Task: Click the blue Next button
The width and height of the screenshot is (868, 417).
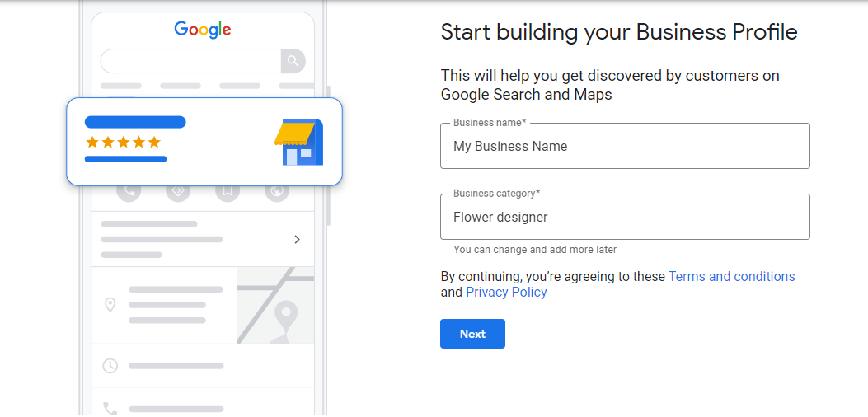Action: click(472, 334)
